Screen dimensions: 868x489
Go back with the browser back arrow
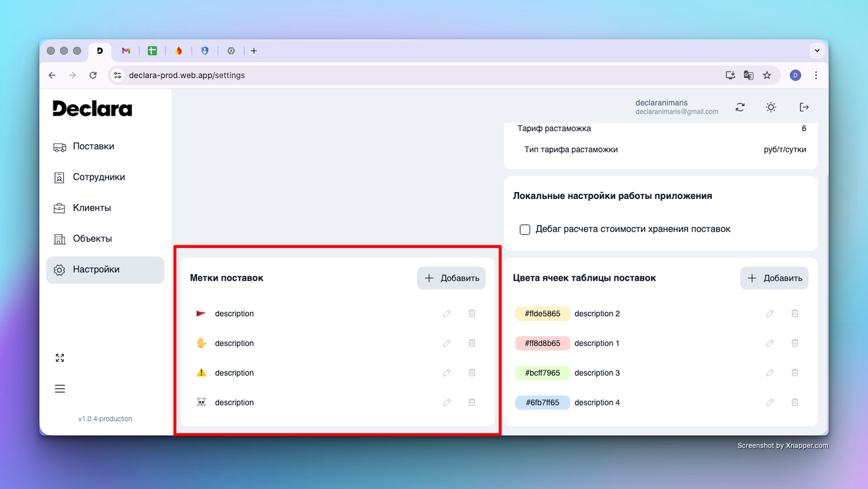tap(52, 76)
